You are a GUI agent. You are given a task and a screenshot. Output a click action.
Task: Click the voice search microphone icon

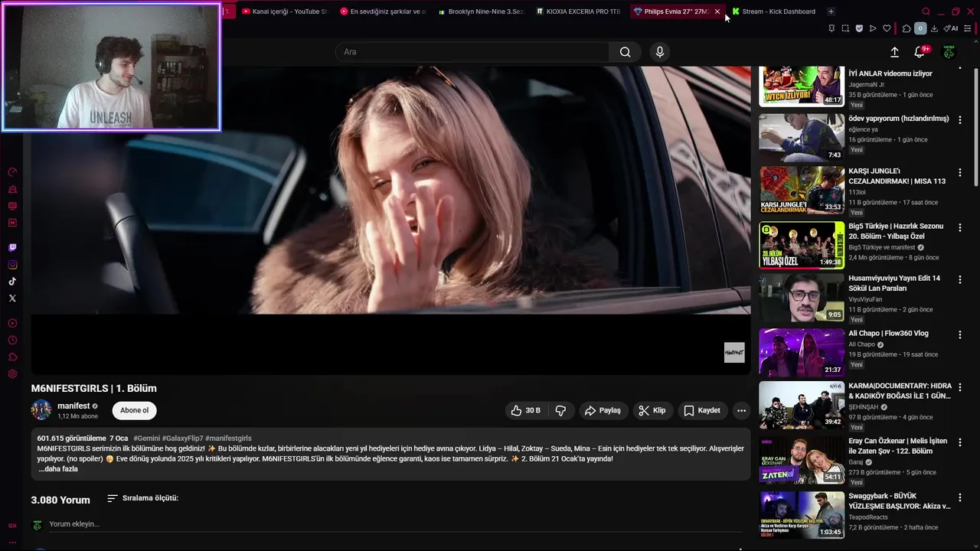pos(660,52)
